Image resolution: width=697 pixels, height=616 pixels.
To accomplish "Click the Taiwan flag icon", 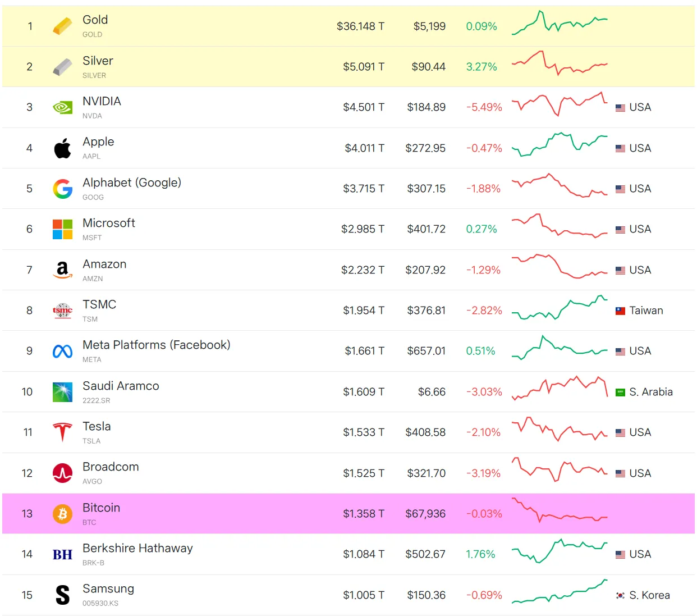I will pos(620,311).
